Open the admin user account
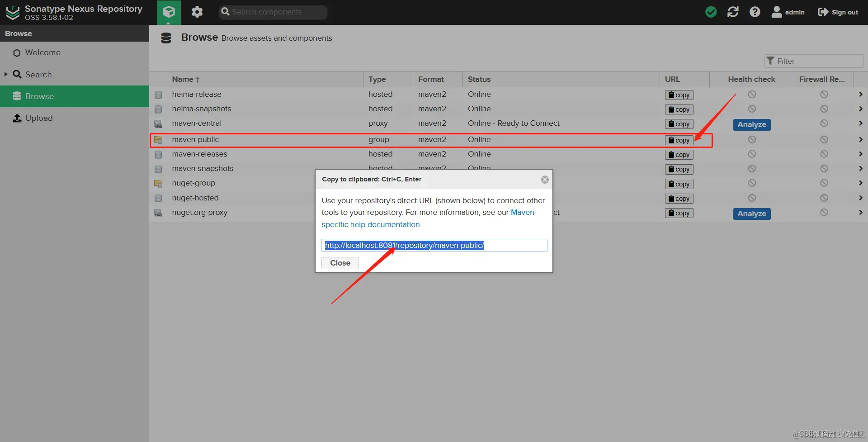This screenshot has height=442, width=868. click(788, 12)
